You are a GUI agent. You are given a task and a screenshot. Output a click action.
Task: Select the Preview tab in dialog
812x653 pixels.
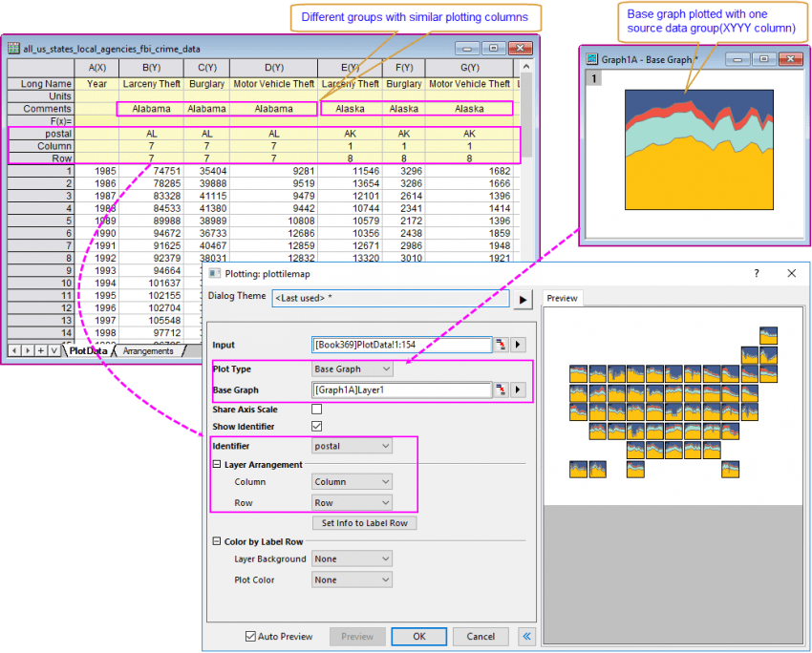pos(562,298)
